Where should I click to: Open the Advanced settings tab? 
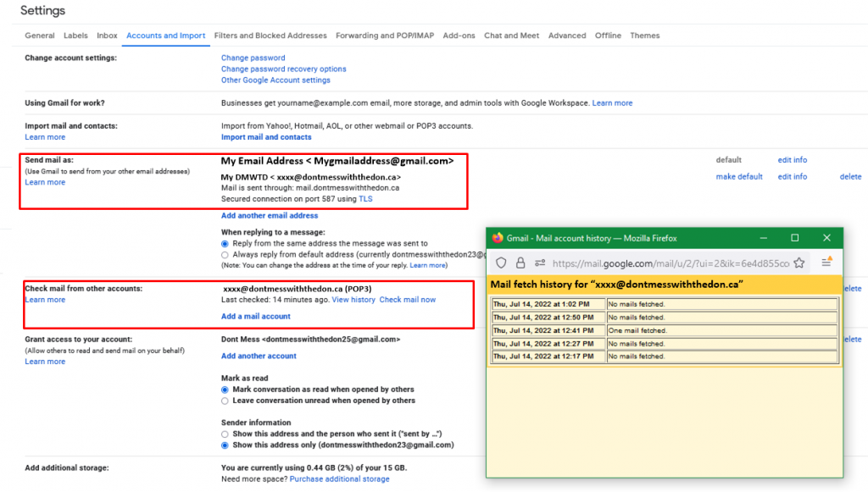pyautogui.click(x=567, y=36)
